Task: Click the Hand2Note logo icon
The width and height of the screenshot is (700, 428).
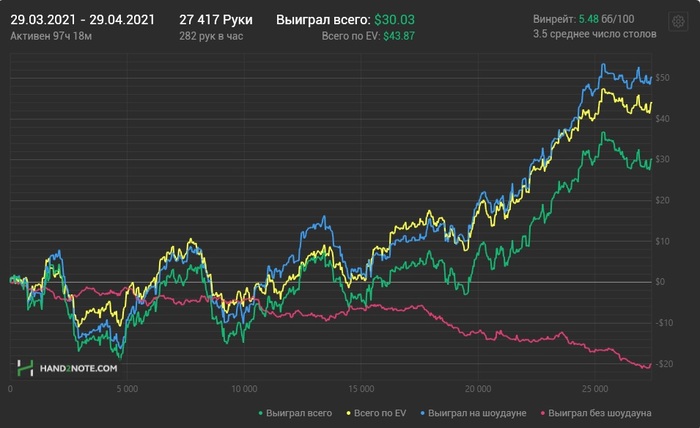Action: click(28, 368)
